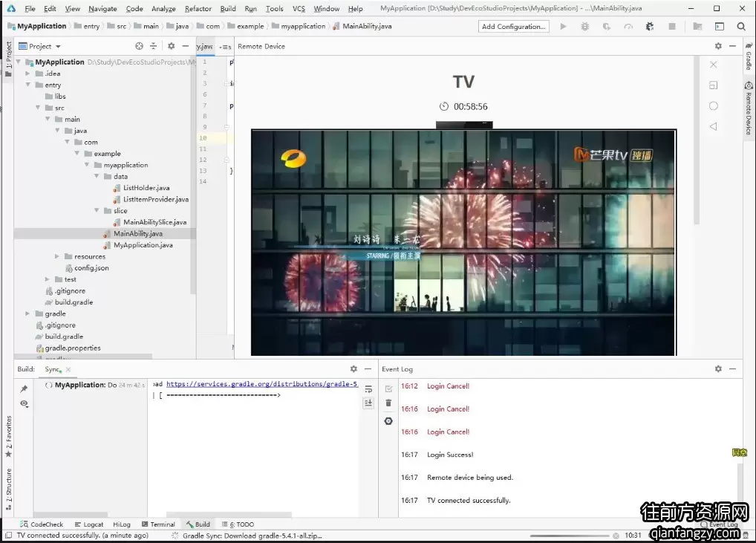Expand the root gradle folder
The image size is (756, 543).
(28, 313)
